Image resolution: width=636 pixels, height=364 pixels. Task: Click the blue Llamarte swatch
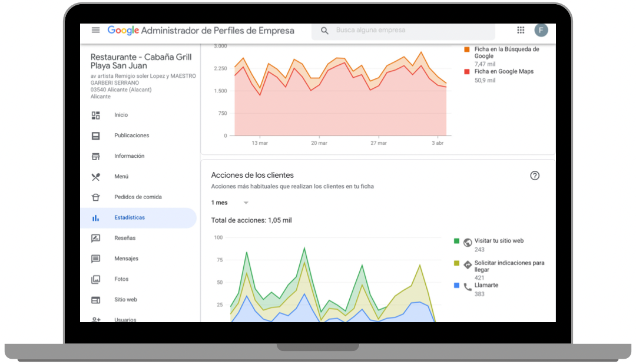[456, 286]
